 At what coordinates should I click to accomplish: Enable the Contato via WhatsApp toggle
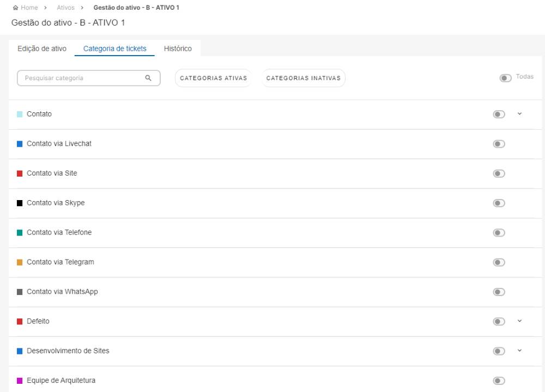point(499,292)
